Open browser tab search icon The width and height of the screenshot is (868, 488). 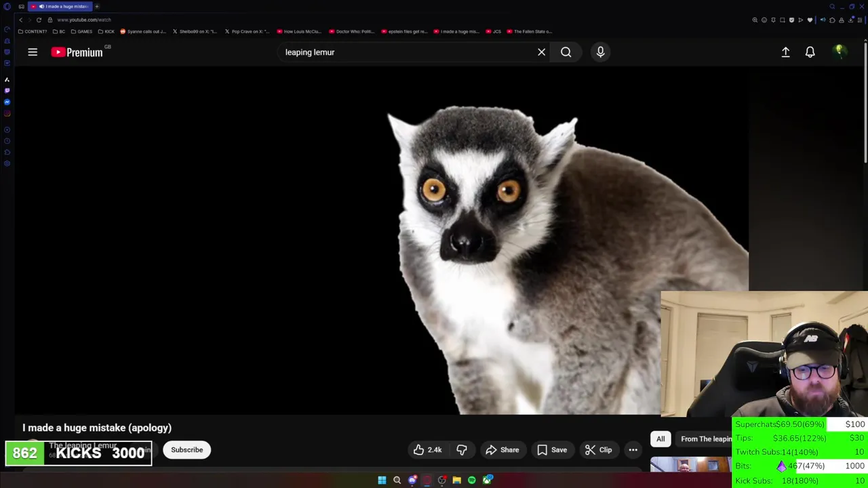point(832,6)
